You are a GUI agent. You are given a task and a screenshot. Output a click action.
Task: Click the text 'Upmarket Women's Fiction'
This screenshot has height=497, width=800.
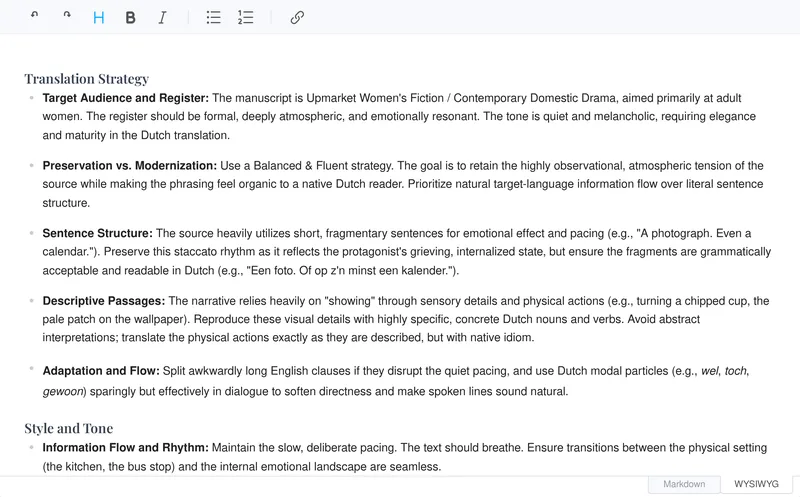point(375,98)
